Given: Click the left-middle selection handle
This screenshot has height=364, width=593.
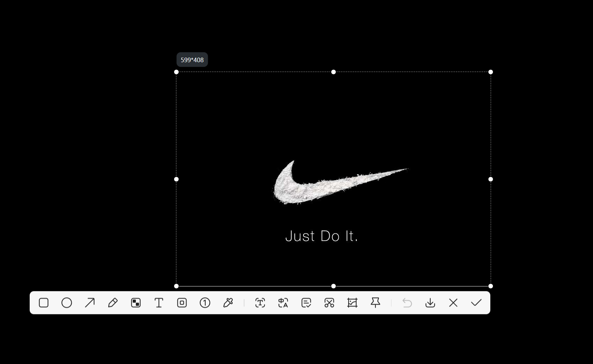Looking at the screenshot, I should click(176, 179).
